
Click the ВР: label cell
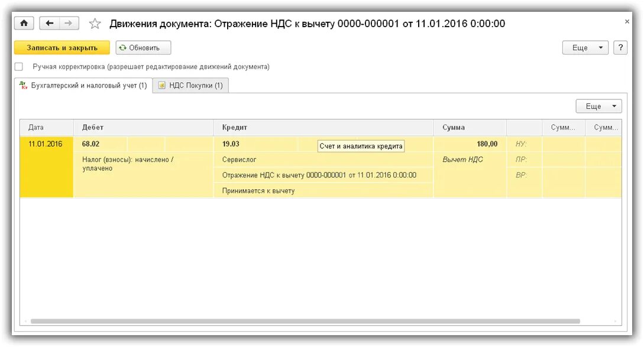click(525, 175)
